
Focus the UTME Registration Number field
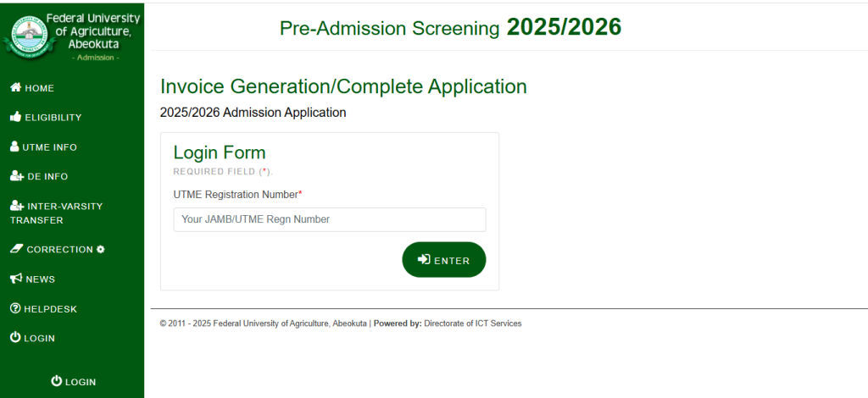click(x=330, y=219)
